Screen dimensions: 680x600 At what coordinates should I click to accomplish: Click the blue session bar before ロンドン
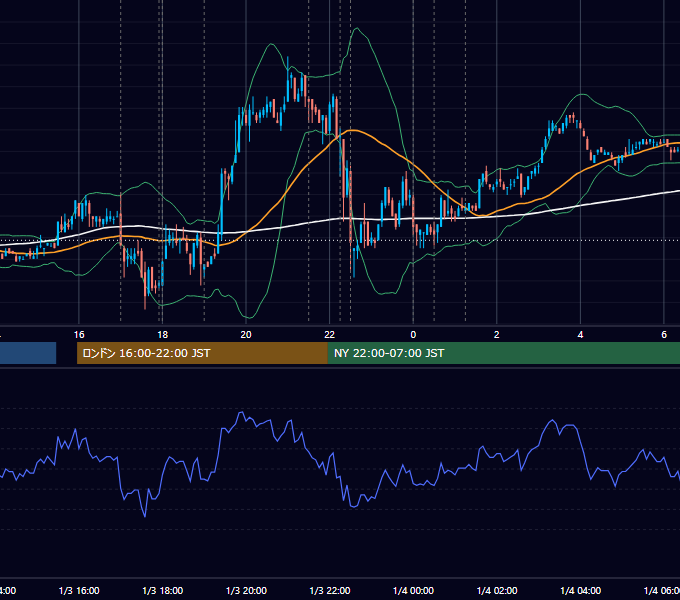coord(28,353)
